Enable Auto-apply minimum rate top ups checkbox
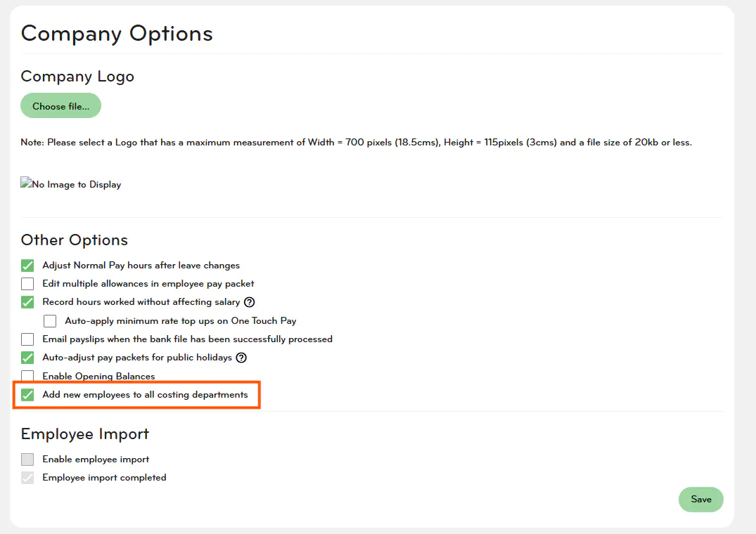 pyautogui.click(x=50, y=321)
